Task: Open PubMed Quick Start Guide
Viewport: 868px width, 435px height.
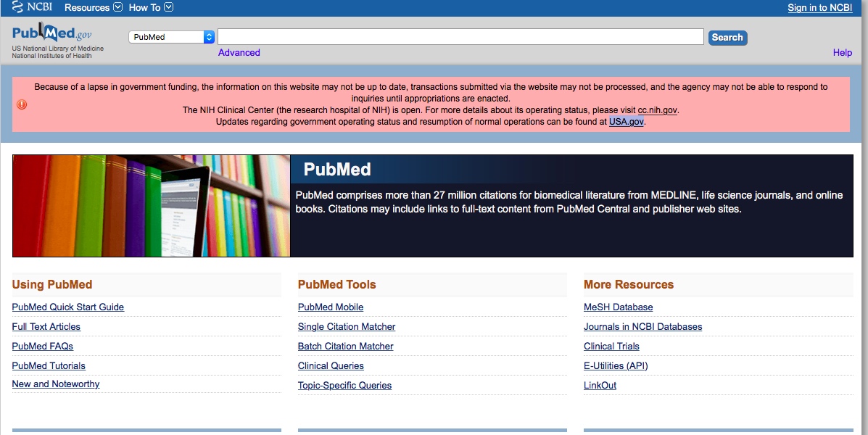Action: [x=68, y=307]
